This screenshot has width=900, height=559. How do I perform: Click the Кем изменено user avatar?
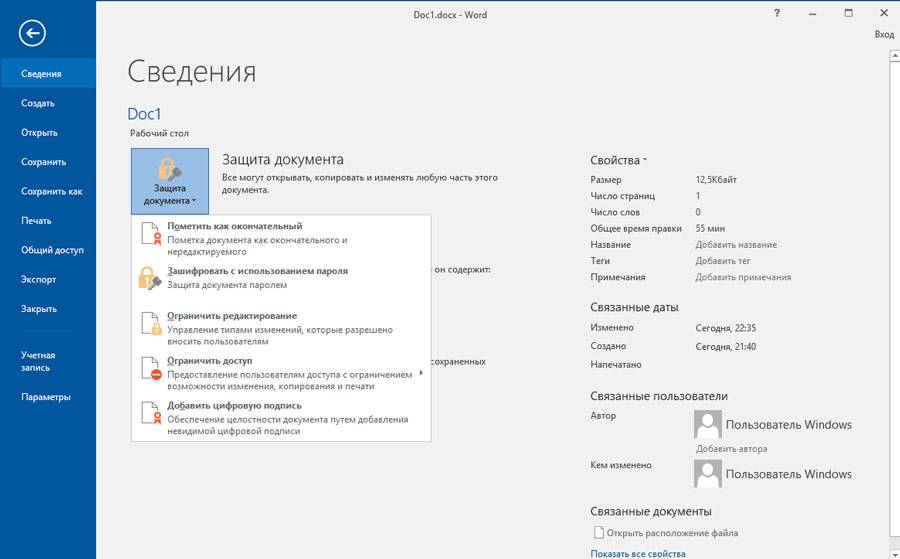[707, 474]
